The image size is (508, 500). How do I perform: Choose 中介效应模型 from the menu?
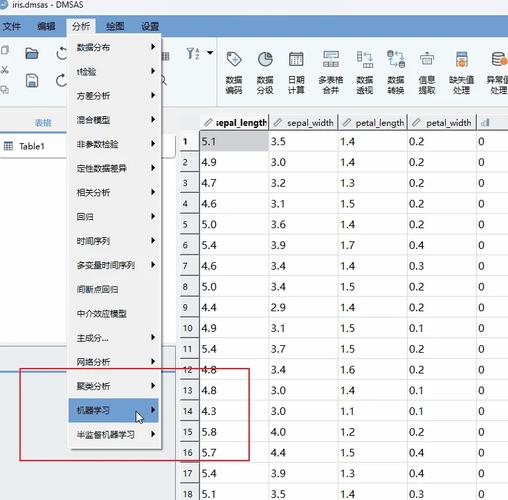(x=115, y=313)
